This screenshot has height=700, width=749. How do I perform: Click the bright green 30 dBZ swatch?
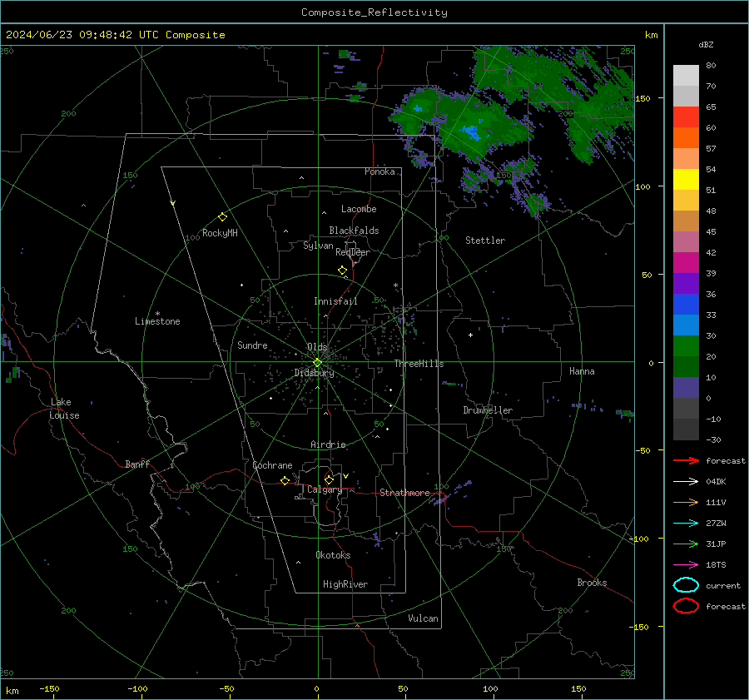pyautogui.click(x=686, y=346)
